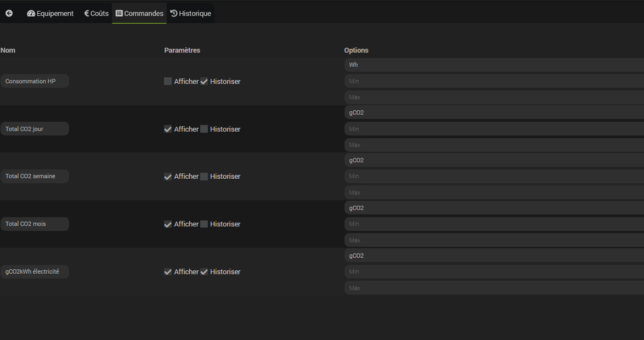Click the gCO2kWh électricité name field
Screen dimensions: 644x340
(35, 271)
